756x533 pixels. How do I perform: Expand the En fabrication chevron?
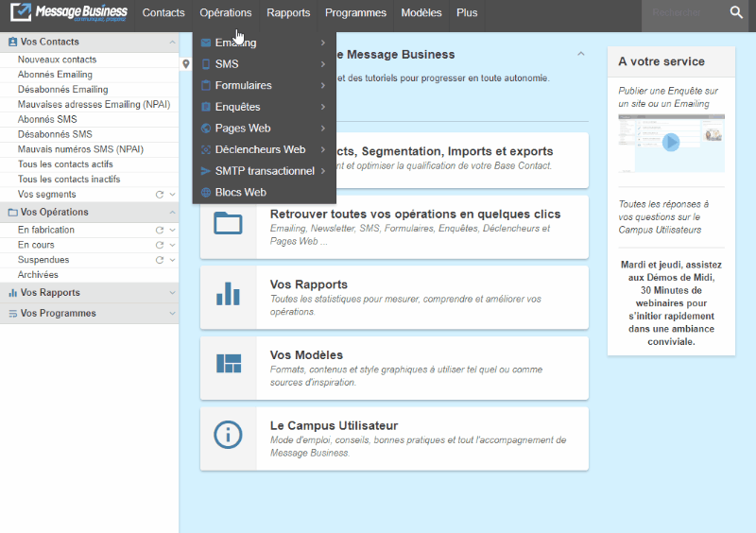click(x=172, y=230)
